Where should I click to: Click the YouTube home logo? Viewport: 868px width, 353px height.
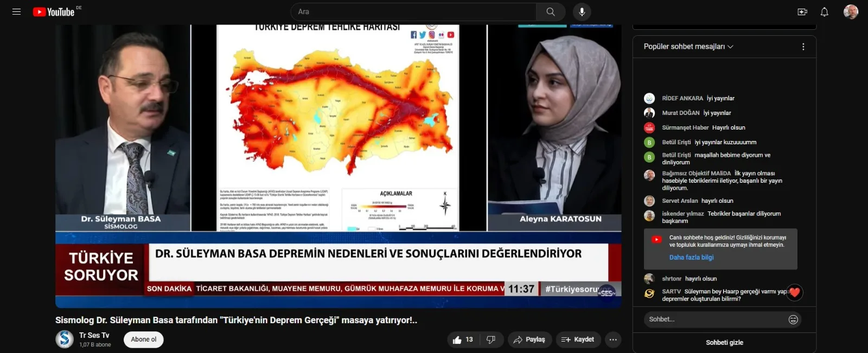(x=54, y=12)
